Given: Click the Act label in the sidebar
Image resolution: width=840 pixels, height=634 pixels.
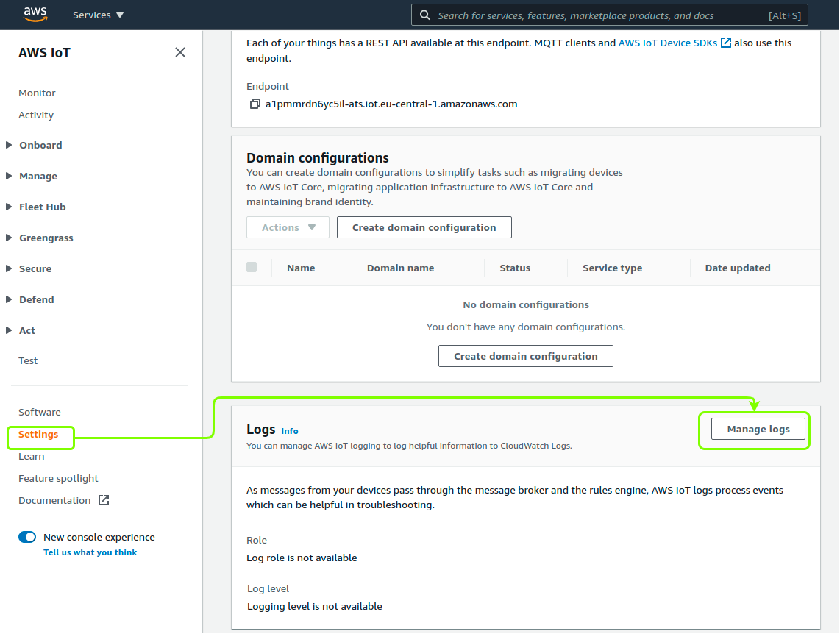Looking at the screenshot, I should click(27, 330).
